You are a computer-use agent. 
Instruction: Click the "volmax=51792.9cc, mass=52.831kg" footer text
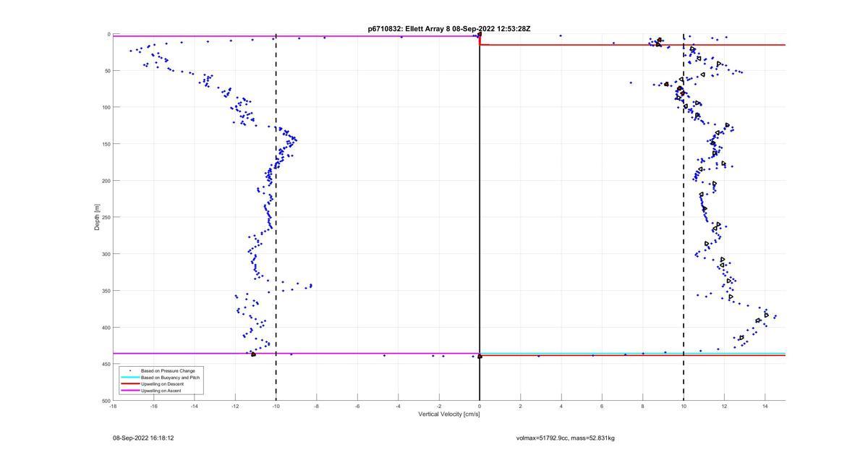pyautogui.click(x=566, y=438)
